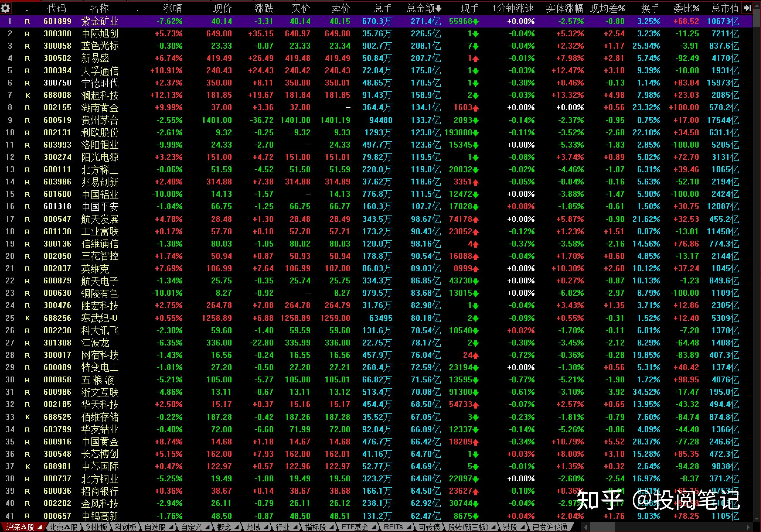
Task: Switch to the 科创板 tab
Action: tap(126, 527)
